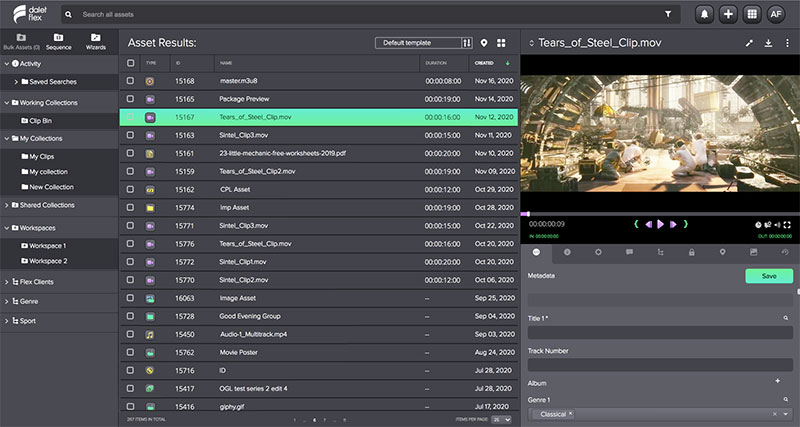The image size is (800, 427).
Task: Click the plus create-new button in header
Action: pyautogui.click(x=728, y=14)
